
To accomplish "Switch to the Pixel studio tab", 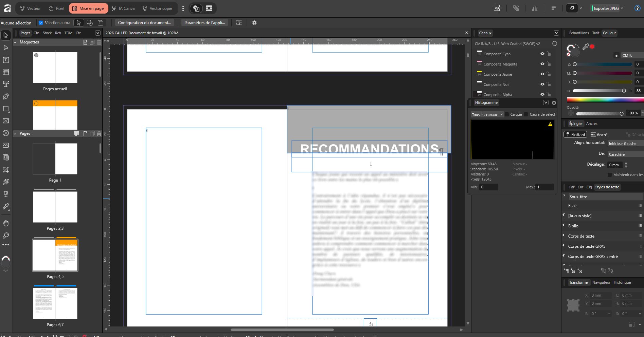I will pyautogui.click(x=56, y=8).
